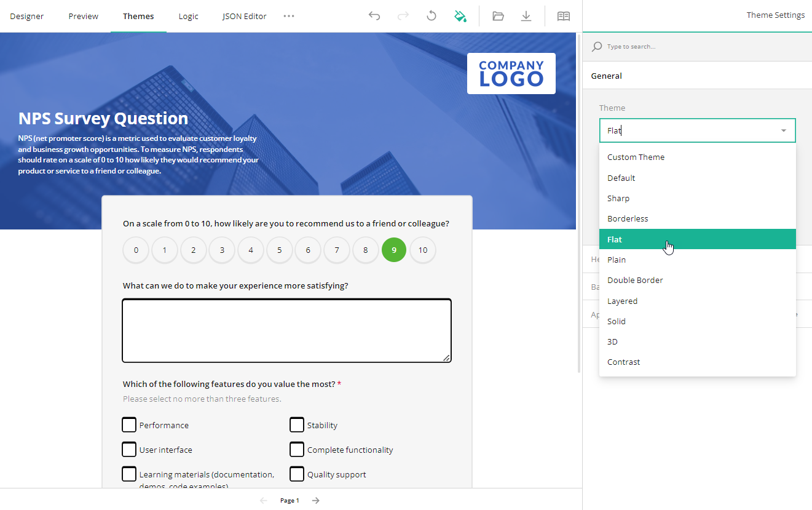The width and height of the screenshot is (812, 510).
Task: Open the ellipsis menu next to JSON Editor
Action: coord(288,16)
